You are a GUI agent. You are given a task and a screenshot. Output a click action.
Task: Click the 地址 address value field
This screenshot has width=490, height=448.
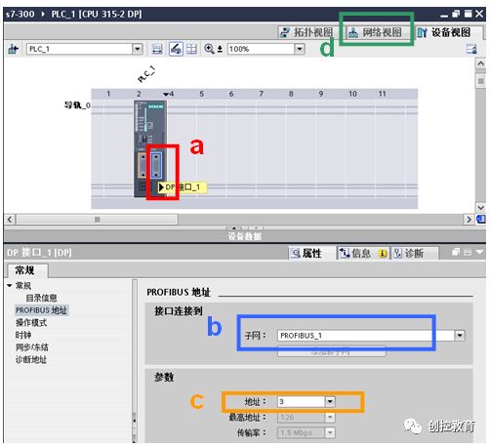[x=301, y=401]
